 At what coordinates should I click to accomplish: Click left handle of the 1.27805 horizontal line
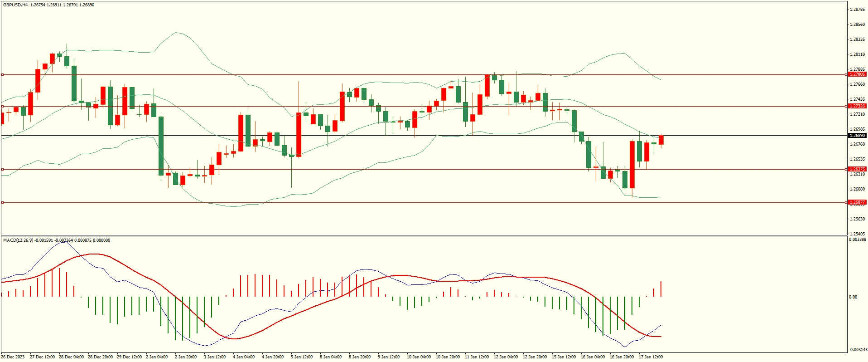point(2,74)
